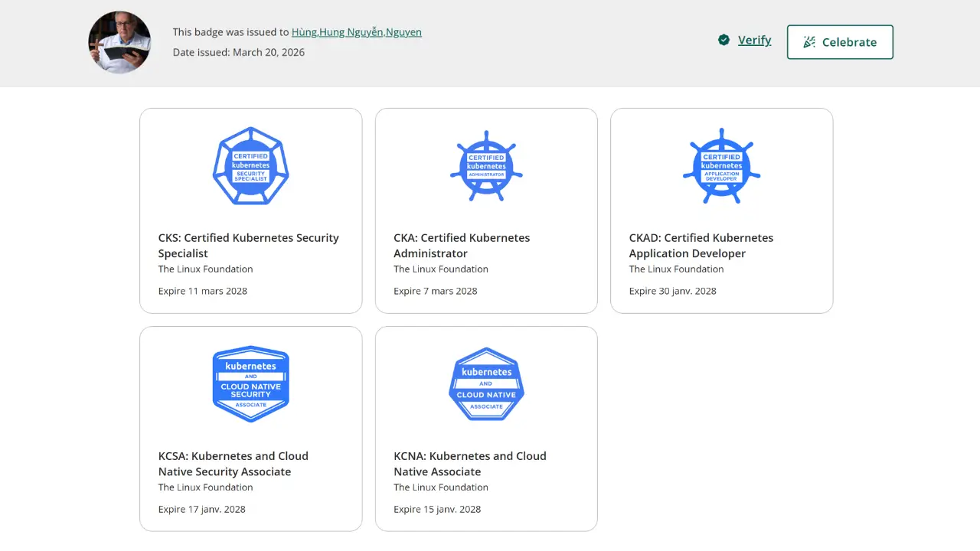The width and height of the screenshot is (980, 551).
Task: Click the 'Expire 30 janv. 2028' text
Action: click(x=672, y=291)
